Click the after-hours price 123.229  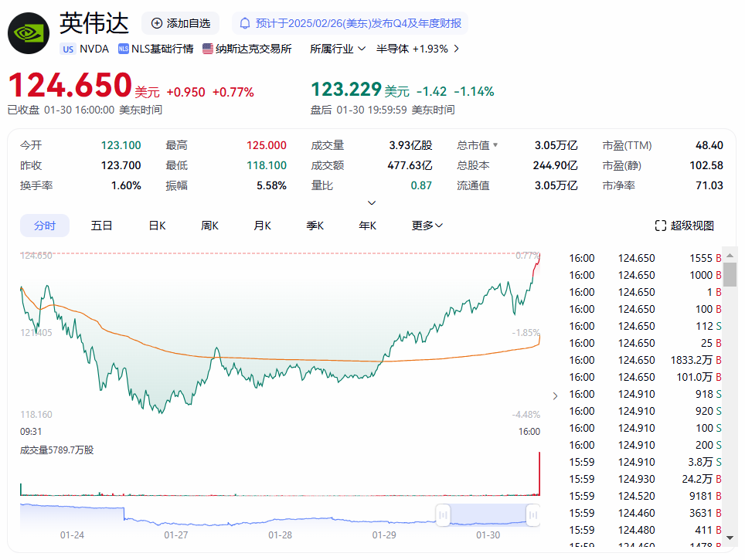pos(346,90)
